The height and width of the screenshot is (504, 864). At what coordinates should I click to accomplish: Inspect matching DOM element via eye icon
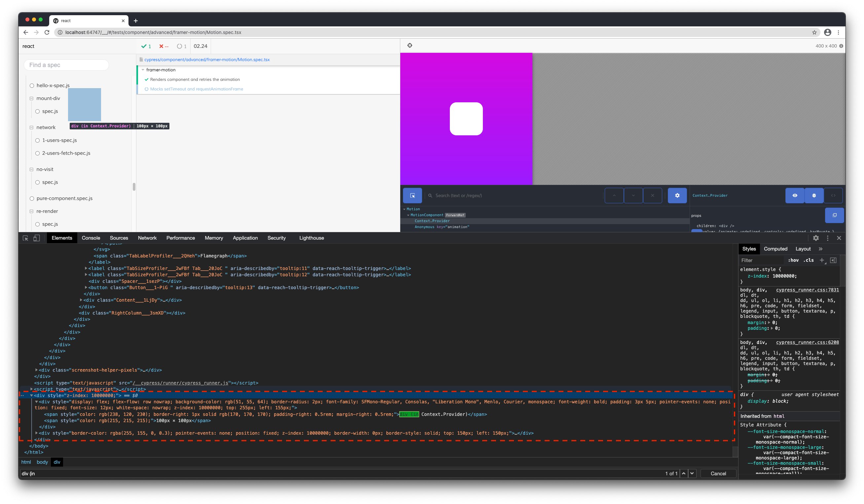[x=795, y=196]
